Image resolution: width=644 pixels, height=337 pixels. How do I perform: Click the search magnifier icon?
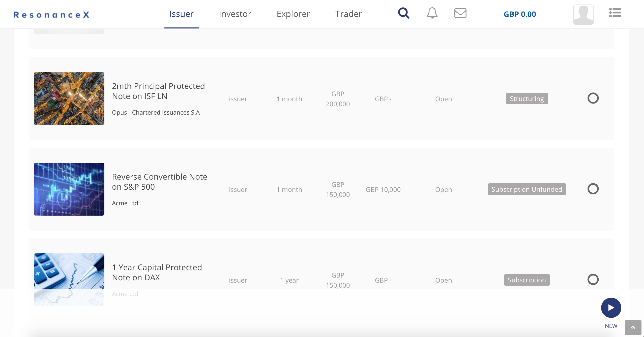[x=403, y=13]
